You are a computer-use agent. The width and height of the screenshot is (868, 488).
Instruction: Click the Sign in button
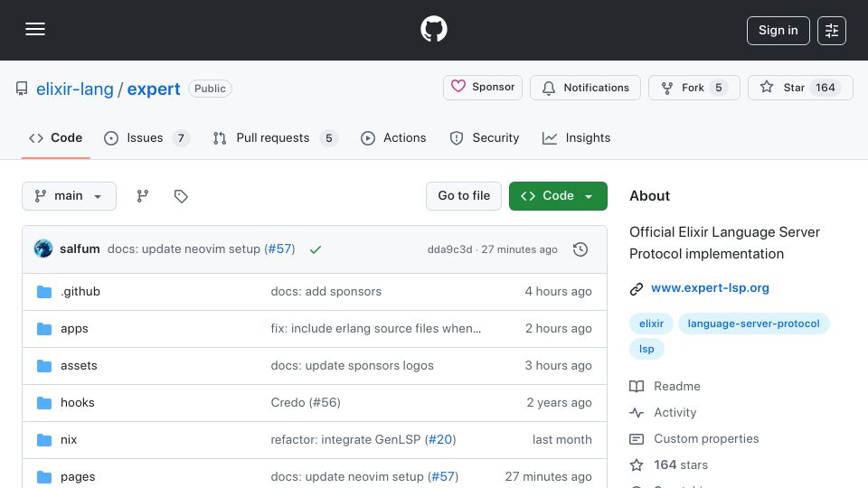pos(778,31)
